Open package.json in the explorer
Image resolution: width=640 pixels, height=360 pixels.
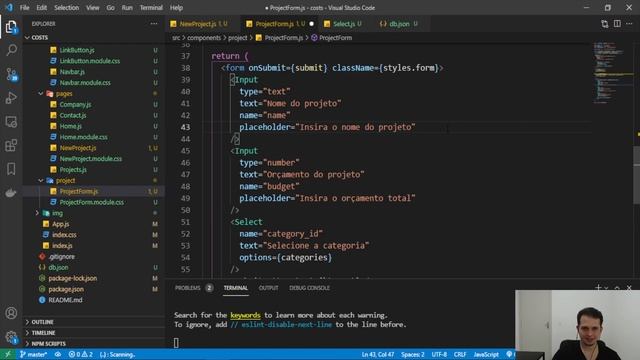click(66, 289)
